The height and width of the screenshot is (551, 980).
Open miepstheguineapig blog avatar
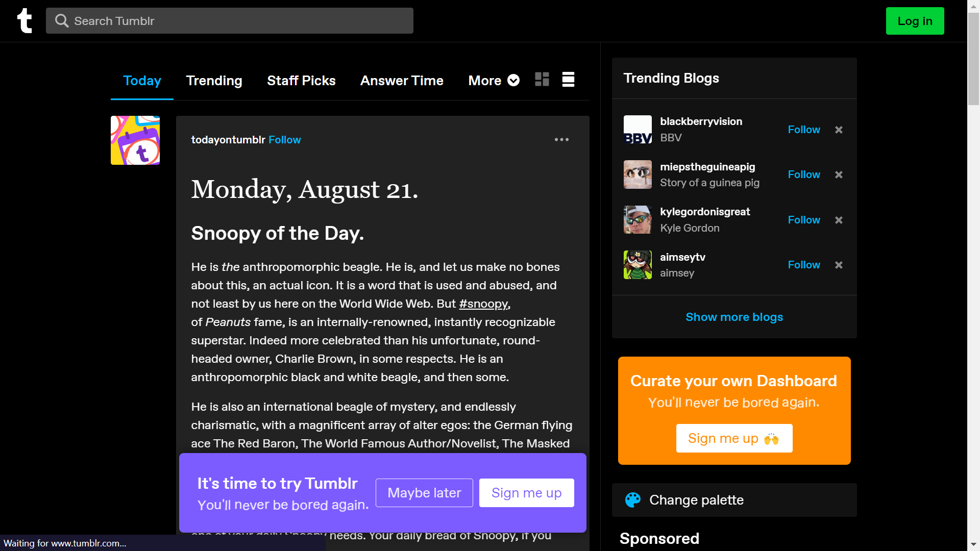[638, 174]
